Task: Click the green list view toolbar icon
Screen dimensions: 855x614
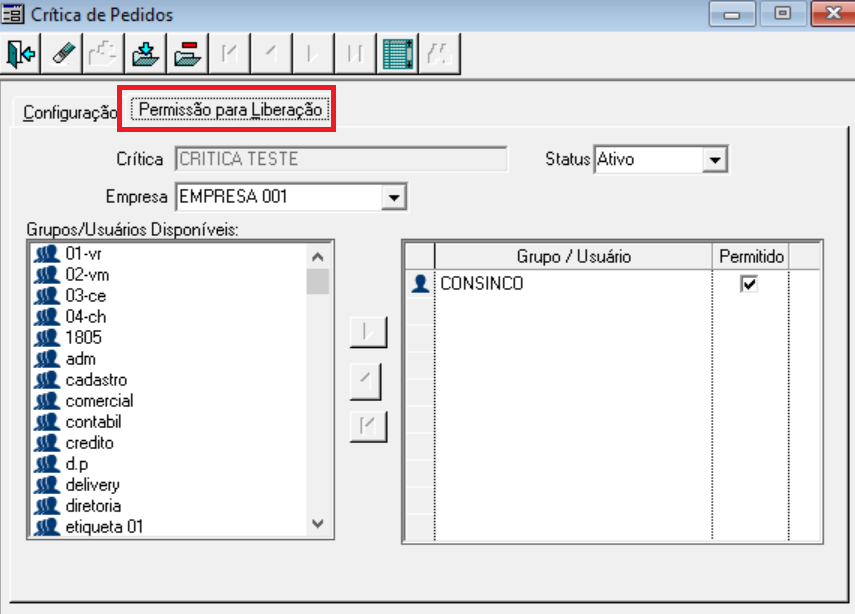Action: pyautogui.click(x=397, y=53)
